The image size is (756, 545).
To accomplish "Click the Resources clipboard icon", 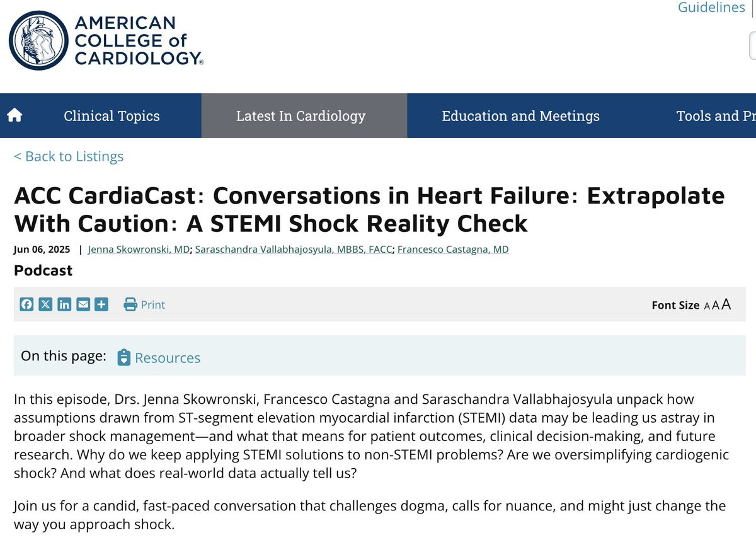I will tap(124, 357).
